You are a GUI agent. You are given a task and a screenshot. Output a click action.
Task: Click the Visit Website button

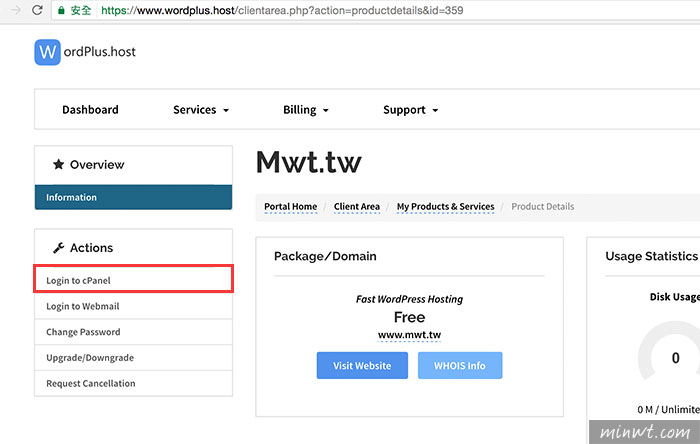pyautogui.click(x=362, y=365)
